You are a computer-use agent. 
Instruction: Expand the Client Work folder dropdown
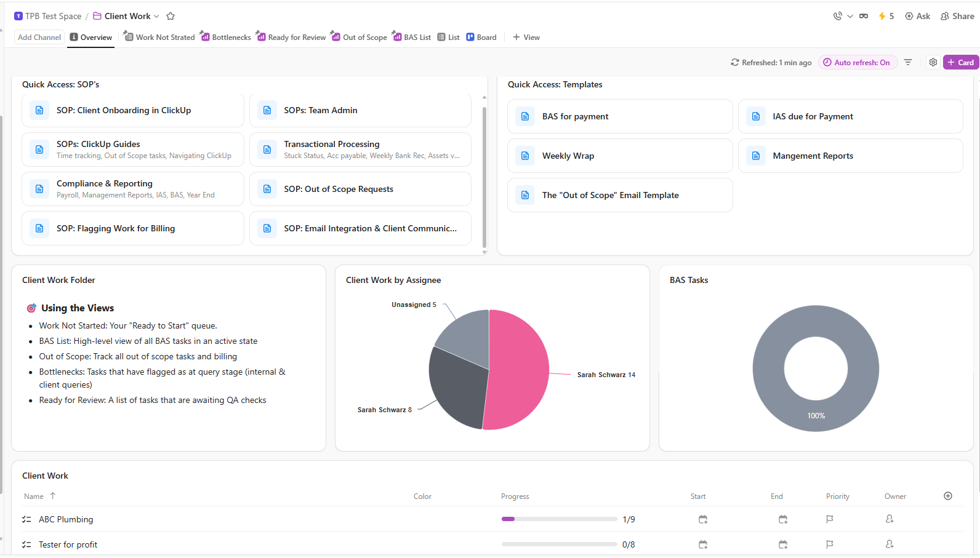156,16
